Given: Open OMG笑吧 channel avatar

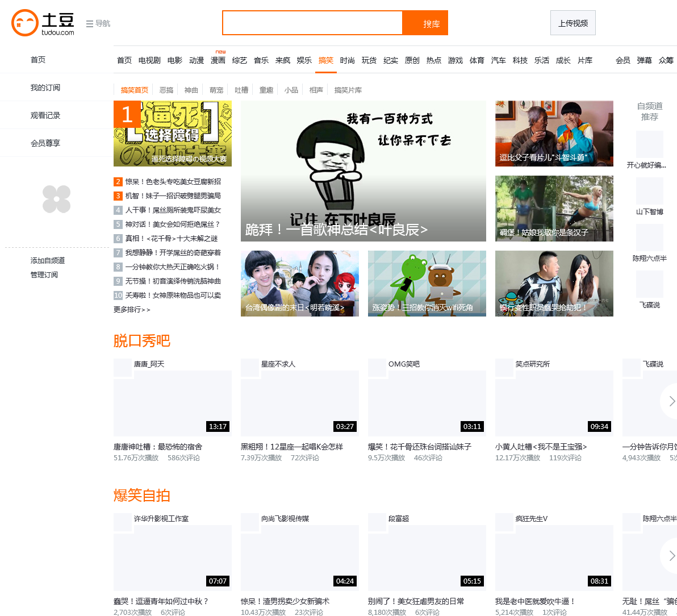Looking at the screenshot, I should [x=377, y=368].
